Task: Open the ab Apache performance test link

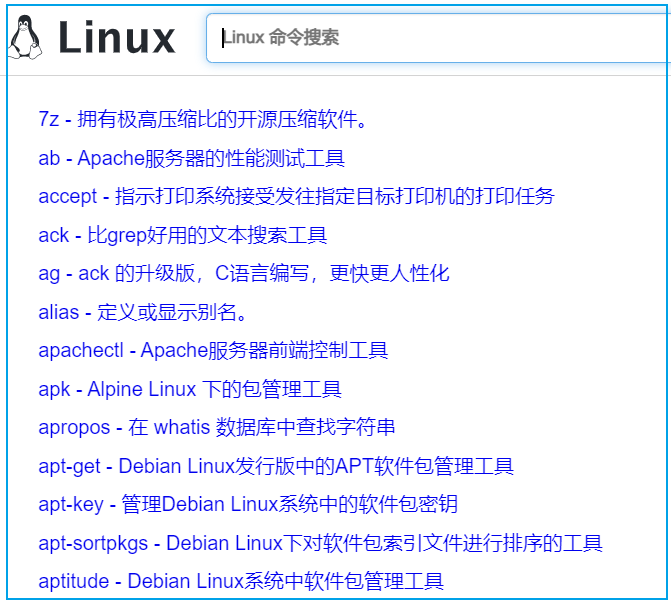Action: click(192, 158)
